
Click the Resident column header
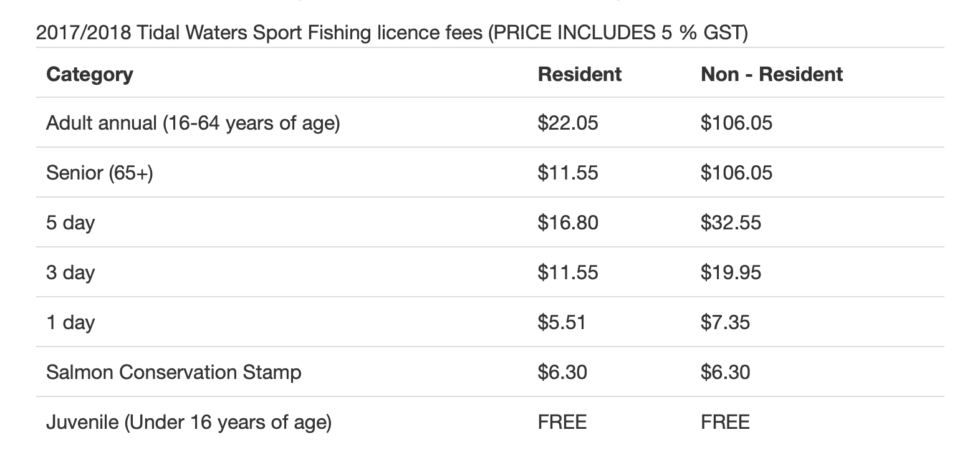(579, 74)
